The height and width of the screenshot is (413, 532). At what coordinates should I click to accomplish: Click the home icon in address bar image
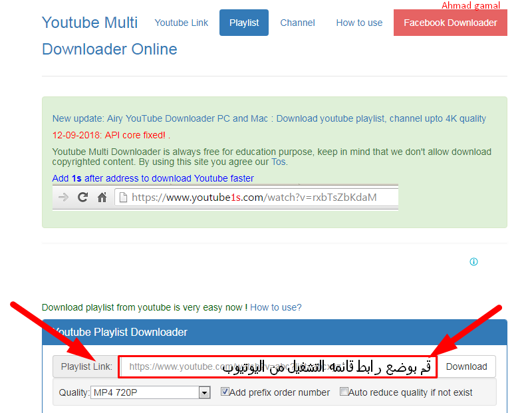[x=102, y=198]
